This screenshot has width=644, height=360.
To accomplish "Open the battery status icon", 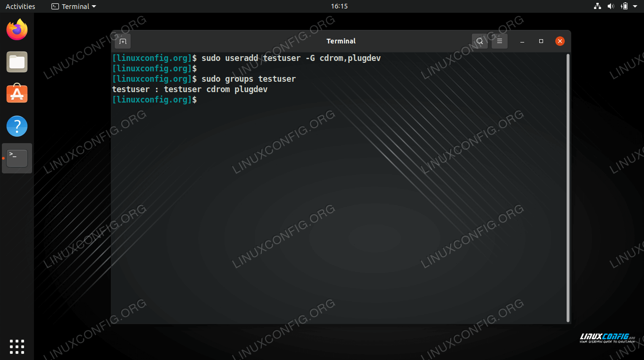I will (624, 6).
